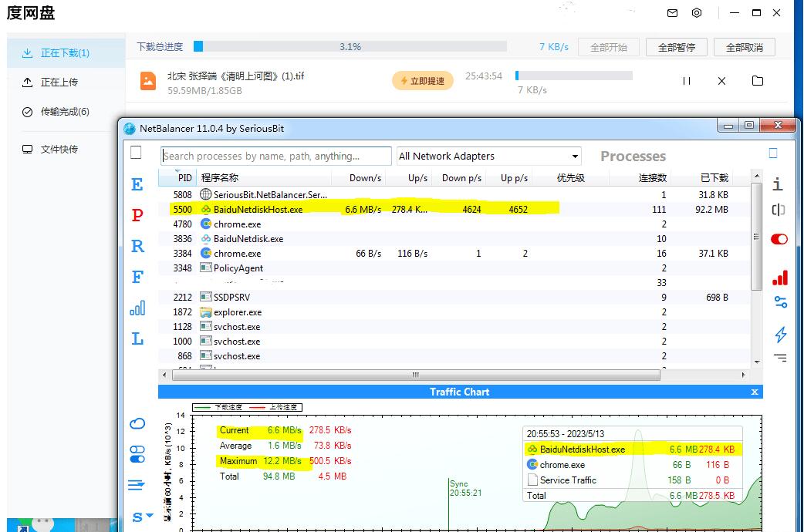This screenshot has width=804, height=532.
Task: Select the BaiduNetdisk.exe process row
Action: pyautogui.click(x=454, y=239)
